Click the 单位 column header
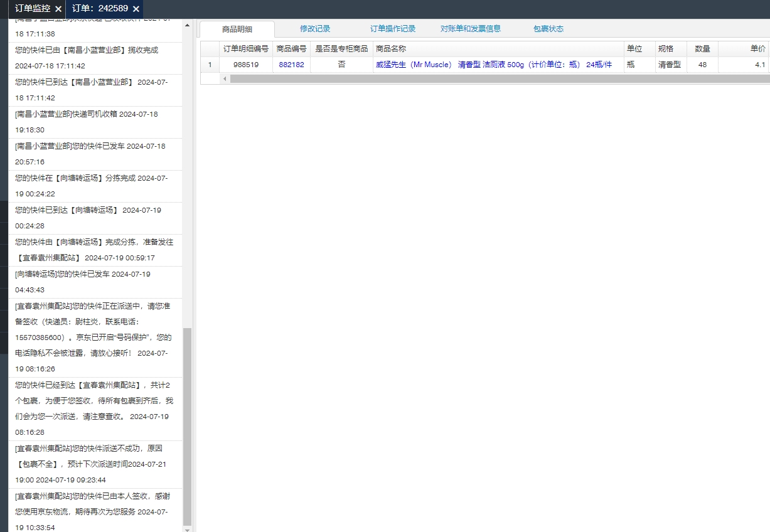This screenshot has width=770, height=532. (639, 49)
